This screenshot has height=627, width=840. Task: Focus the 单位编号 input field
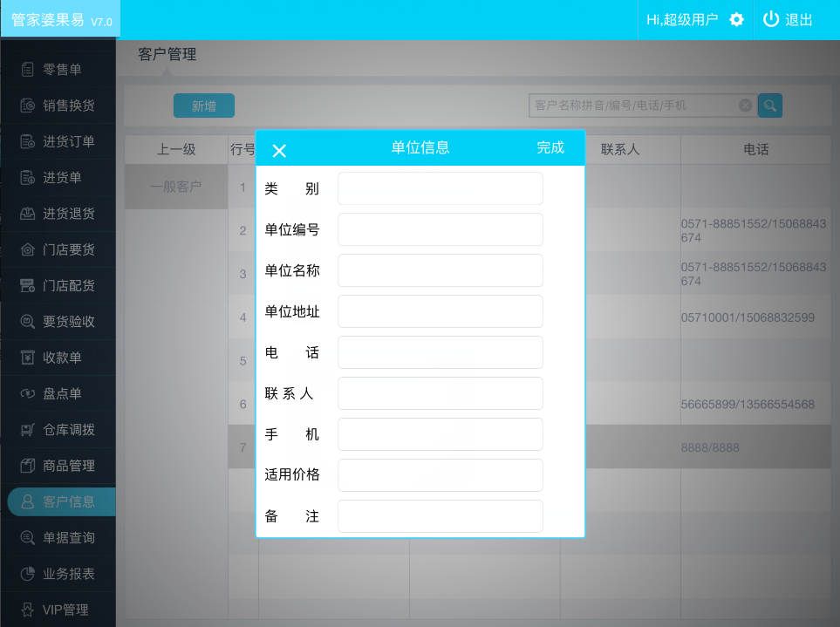tap(440, 229)
